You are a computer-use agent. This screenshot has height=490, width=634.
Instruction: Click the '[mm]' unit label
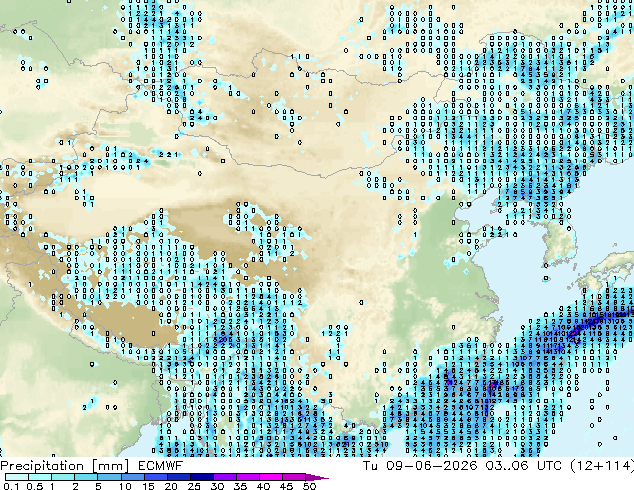110,466
